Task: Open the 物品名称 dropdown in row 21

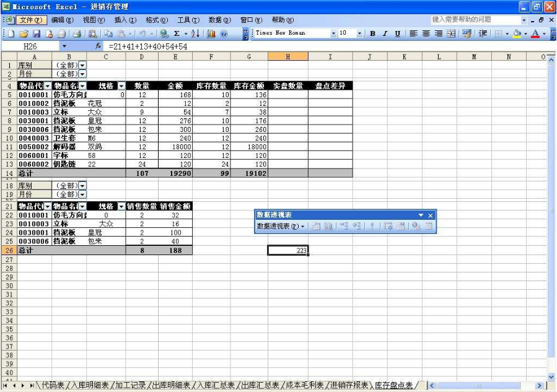Action: [x=82, y=206]
